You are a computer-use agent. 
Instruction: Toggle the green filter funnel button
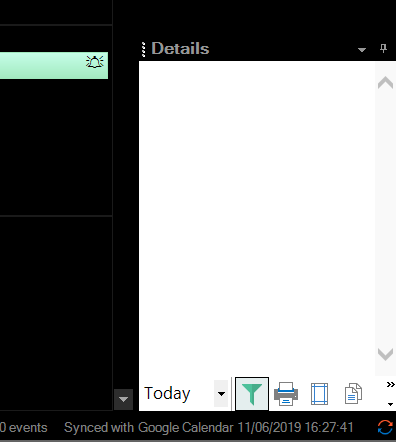252,394
